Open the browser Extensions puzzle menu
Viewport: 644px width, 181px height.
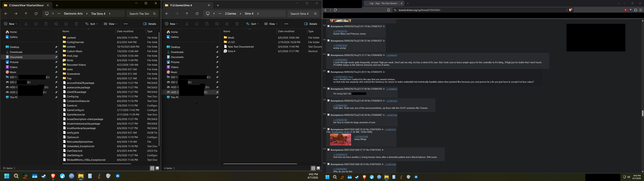point(636,10)
